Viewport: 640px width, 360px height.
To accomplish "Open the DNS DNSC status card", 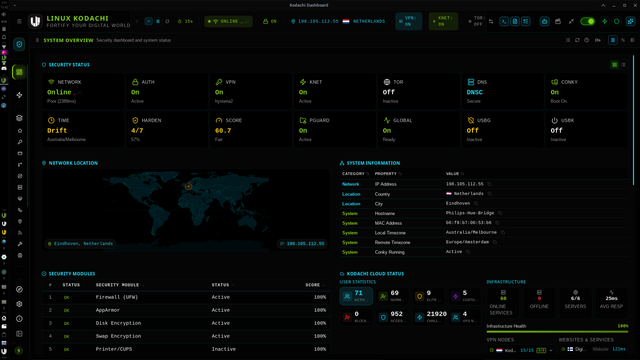I will pos(503,91).
